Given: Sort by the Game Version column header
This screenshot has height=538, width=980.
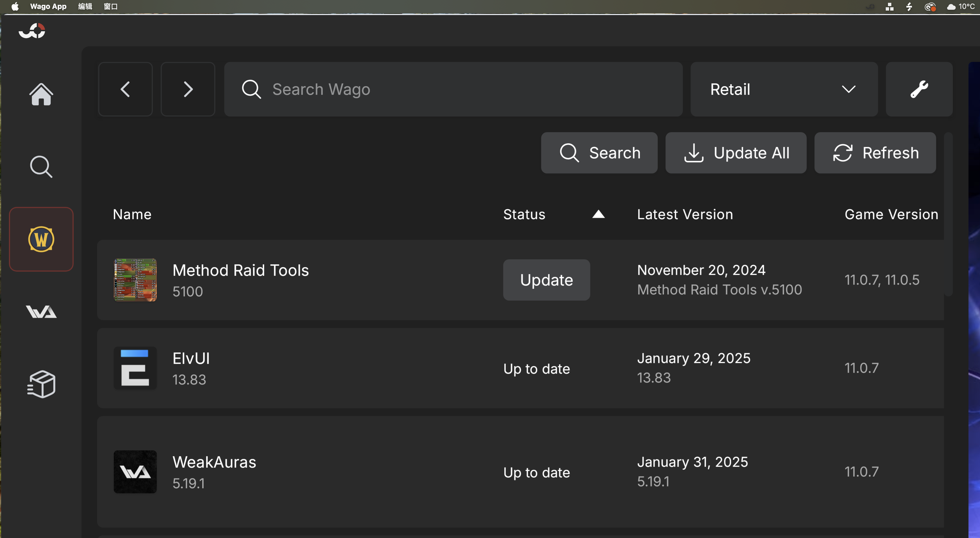Looking at the screenshot, I should 891,214.
